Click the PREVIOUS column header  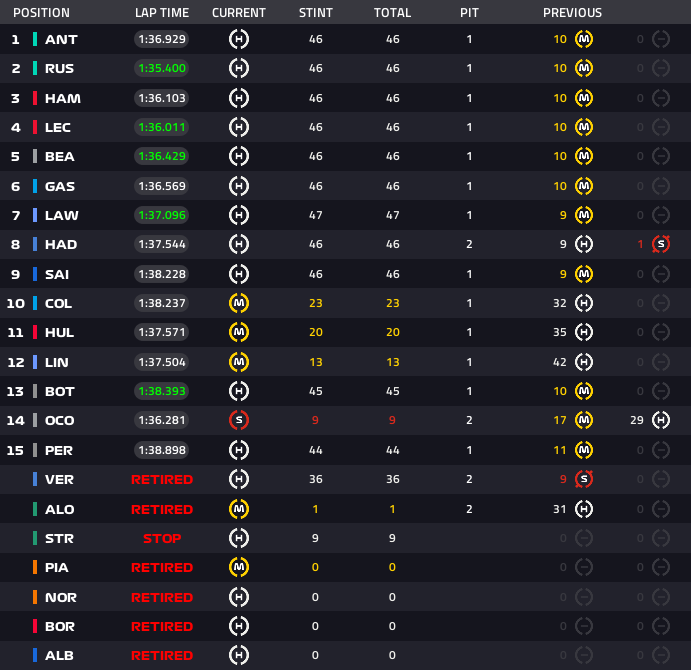[572, 13]
